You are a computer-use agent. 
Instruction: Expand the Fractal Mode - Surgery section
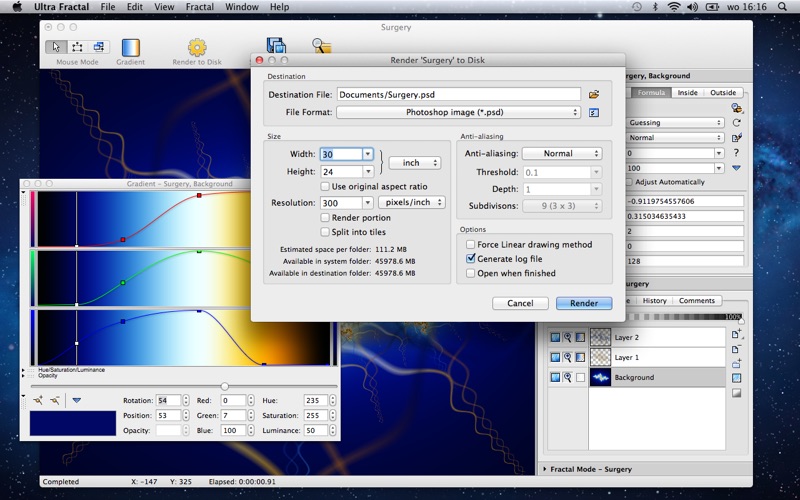coord(545,469)
